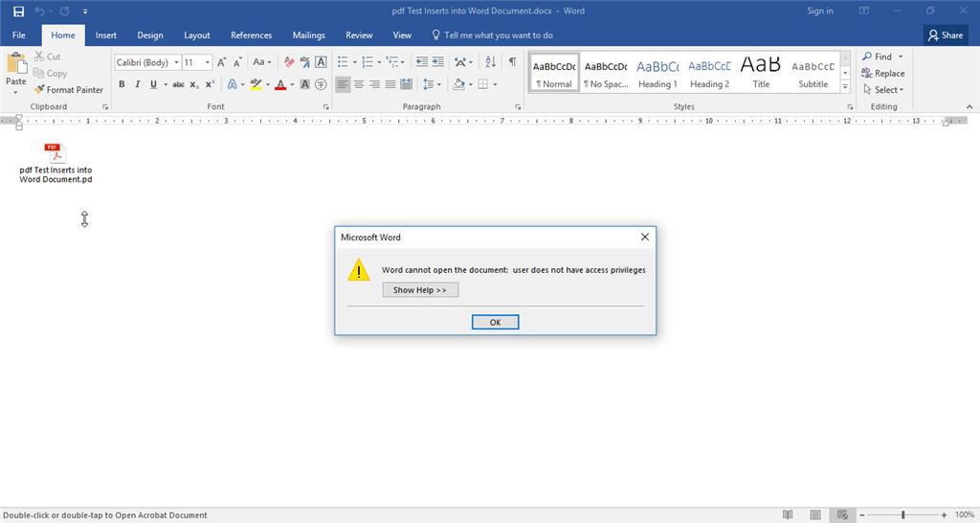Screen dimensions: 980x523
Task: Switch to the Design tab
Action: pyautogui.click(x=150, y=35)
